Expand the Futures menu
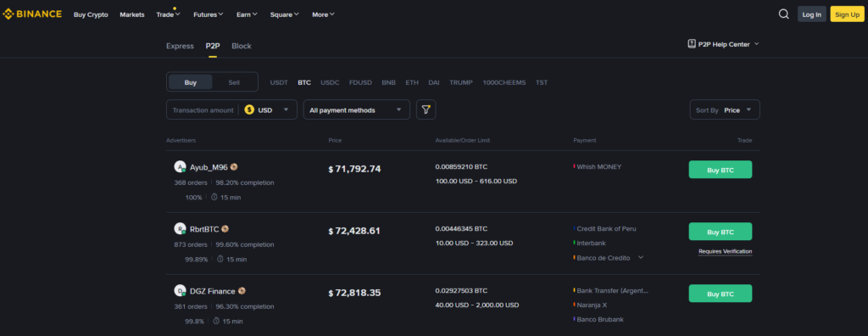868x336 pixels. coord(209,14)
